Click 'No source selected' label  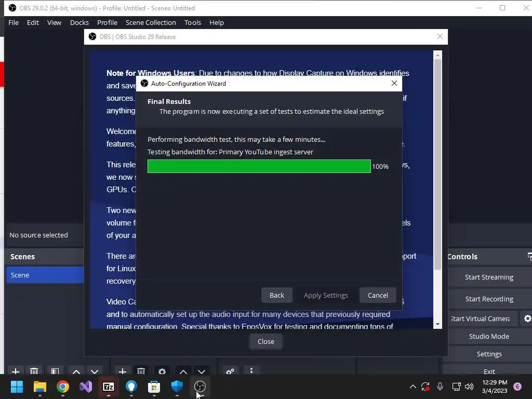coord(38,235)
